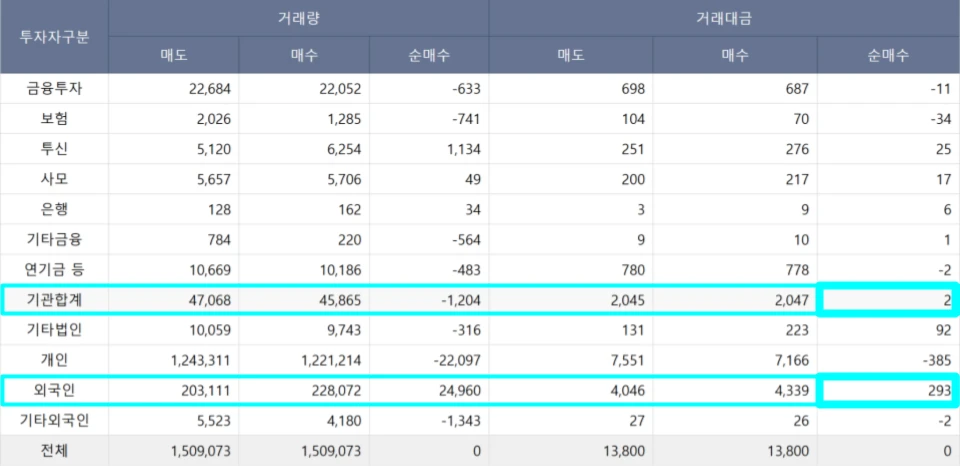
Task: Select the 보험 row label
Action: coord(54,119)
